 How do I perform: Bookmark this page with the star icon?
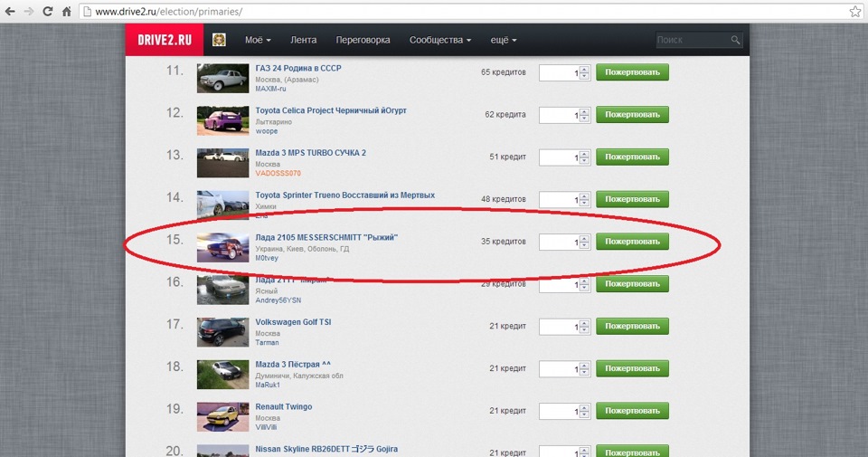click(x=854, y=11)
